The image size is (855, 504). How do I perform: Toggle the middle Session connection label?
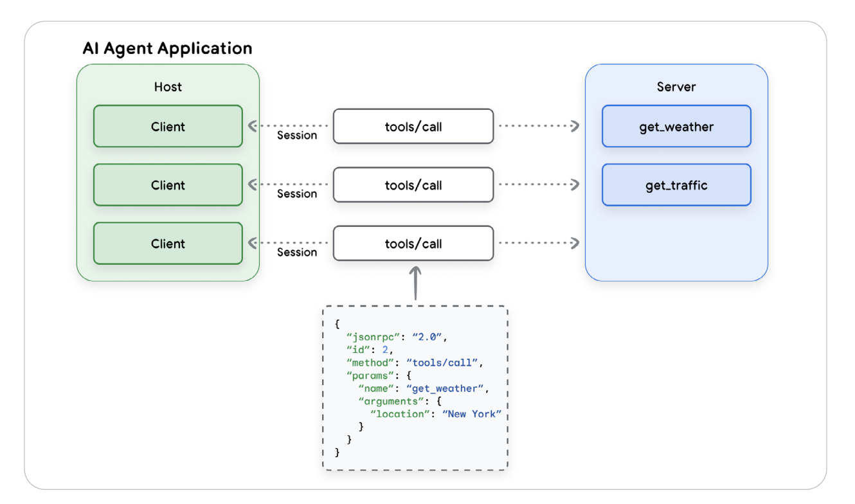296,194
